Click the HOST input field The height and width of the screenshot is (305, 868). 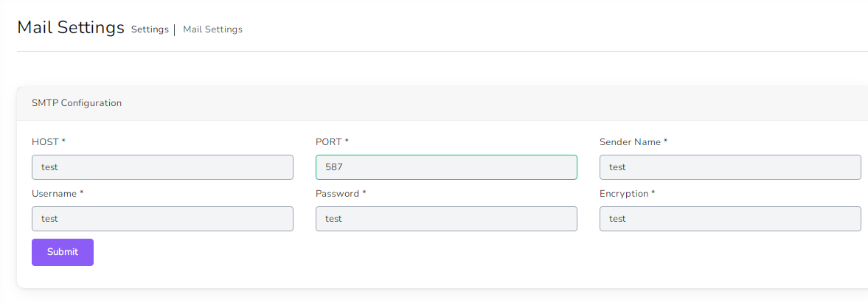coord(162,167)
